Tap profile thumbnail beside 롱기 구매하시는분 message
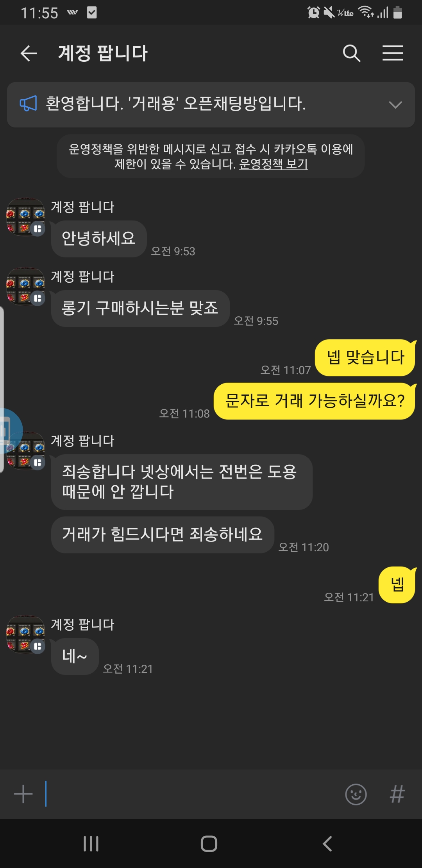 (x=26, y=287)
